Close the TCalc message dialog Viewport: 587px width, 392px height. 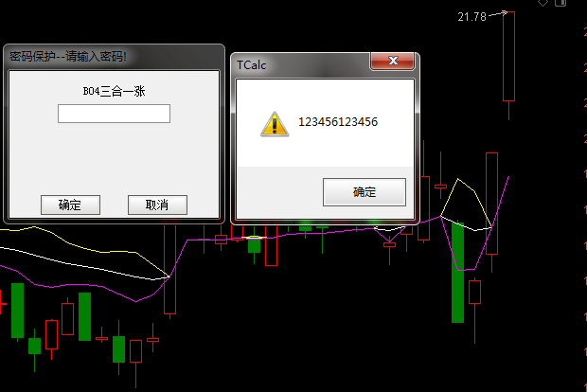pos(392,62)
